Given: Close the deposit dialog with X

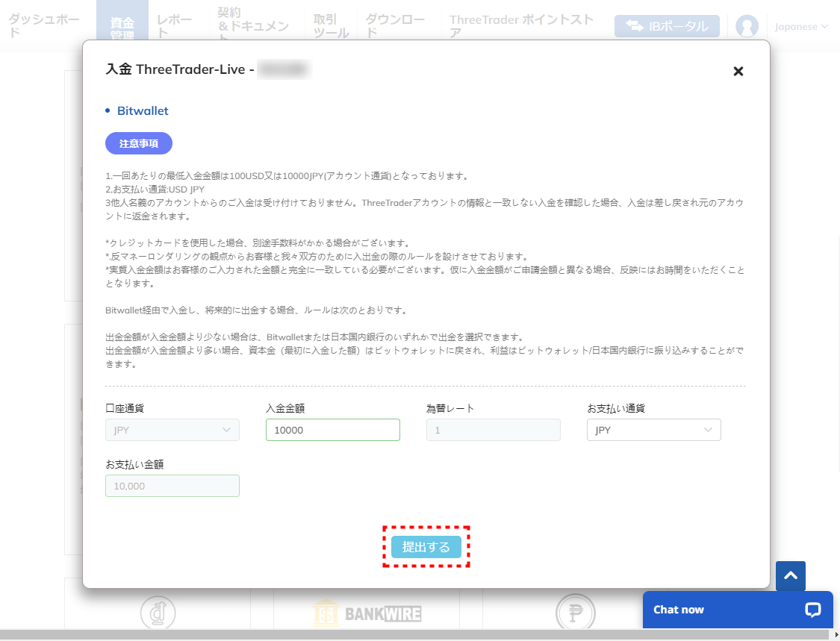Looking at the screenshot, I should pos(738,71).
